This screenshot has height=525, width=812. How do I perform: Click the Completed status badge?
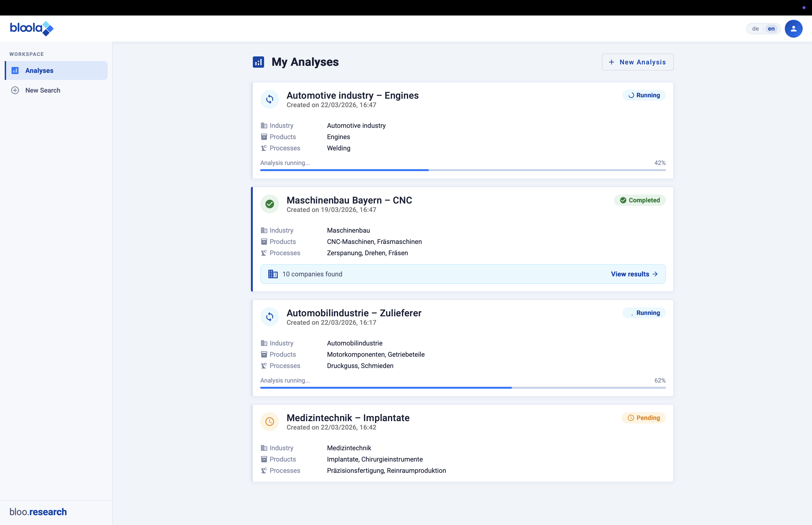[x=640, y=200]
